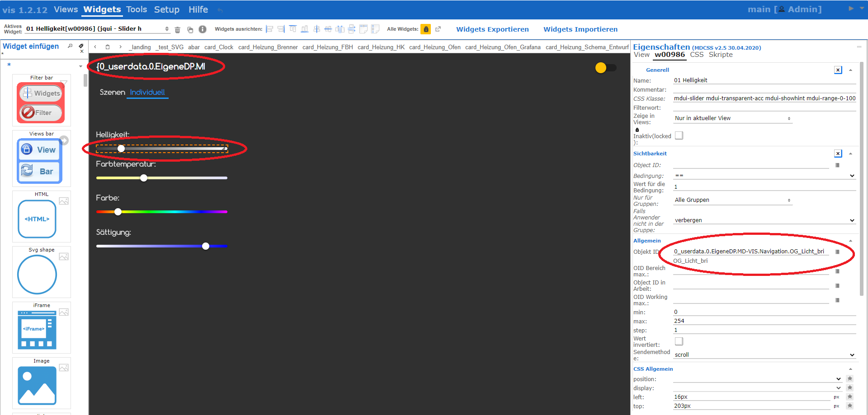Open Zeige in Views dropdown
868x415 pixels.
[x=732, y=118]
